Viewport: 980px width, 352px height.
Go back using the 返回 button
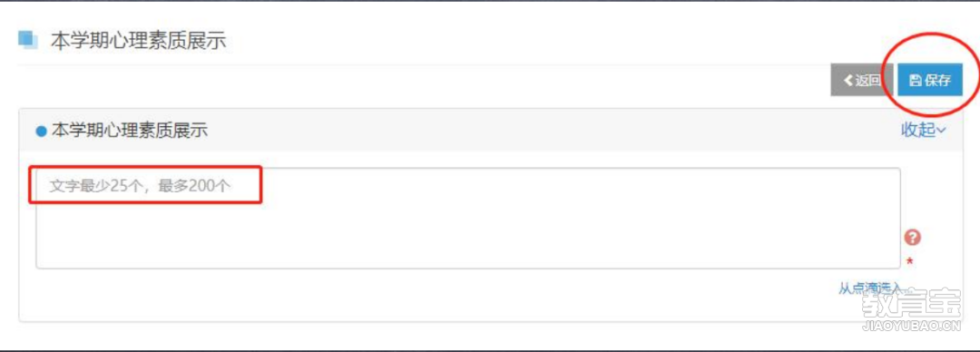click(862, 80)
